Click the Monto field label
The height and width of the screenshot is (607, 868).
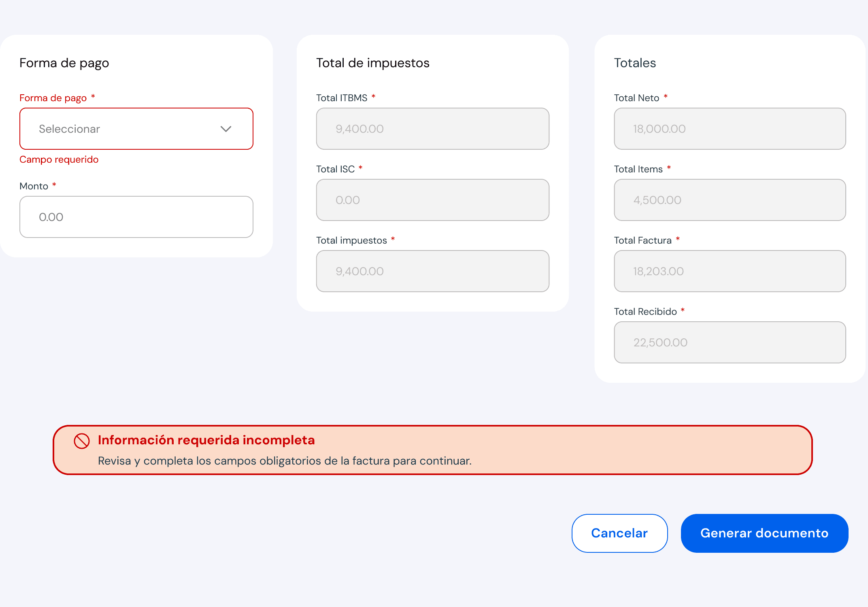(x=34, y=186)
